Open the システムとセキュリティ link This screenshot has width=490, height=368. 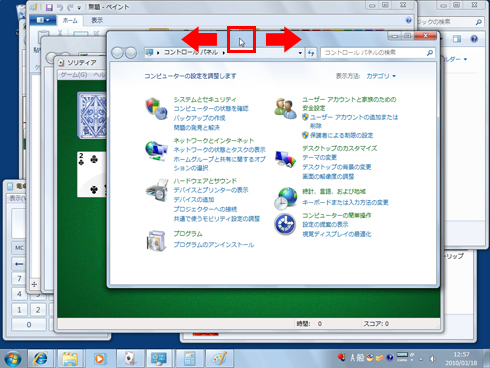coord(205,99)
